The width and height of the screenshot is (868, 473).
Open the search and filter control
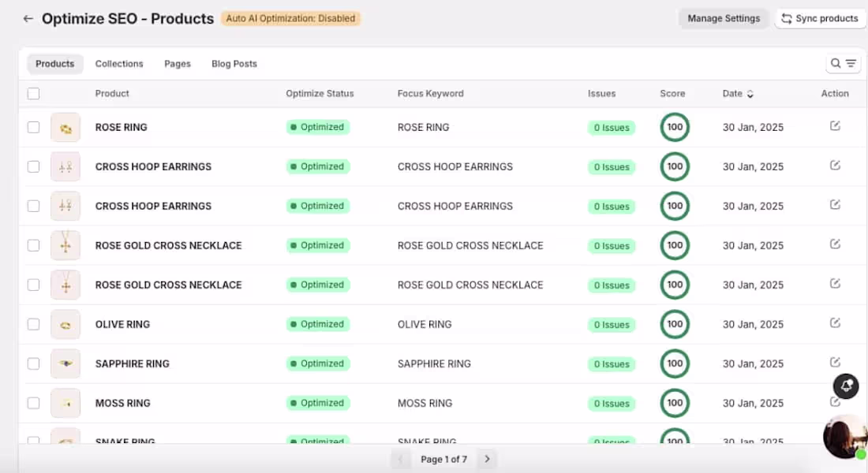click(843, 64)
